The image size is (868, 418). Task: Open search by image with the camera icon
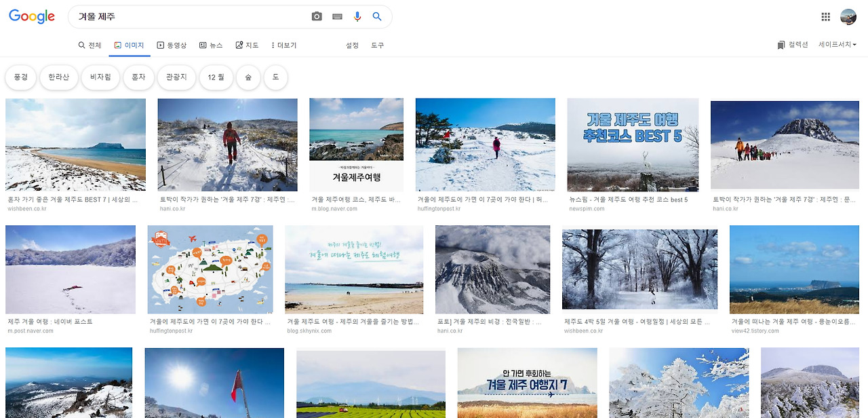pos(316,16)
